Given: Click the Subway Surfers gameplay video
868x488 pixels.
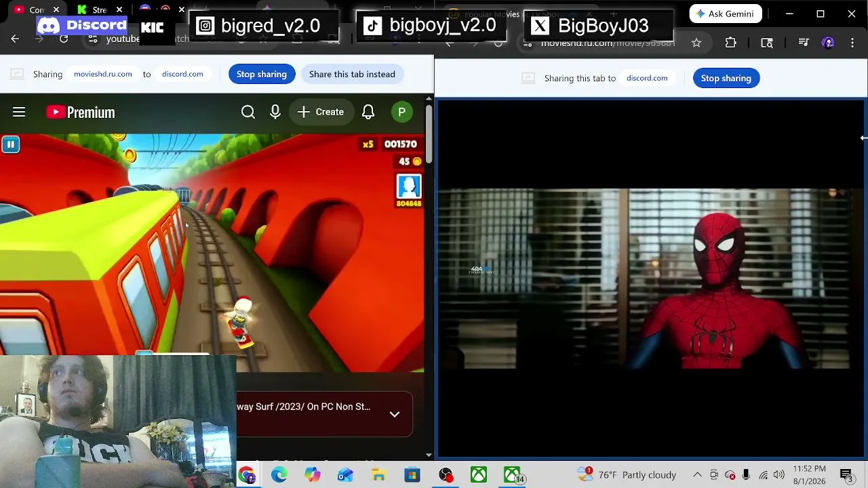Looking at the screenshot, I should point(212,252).
